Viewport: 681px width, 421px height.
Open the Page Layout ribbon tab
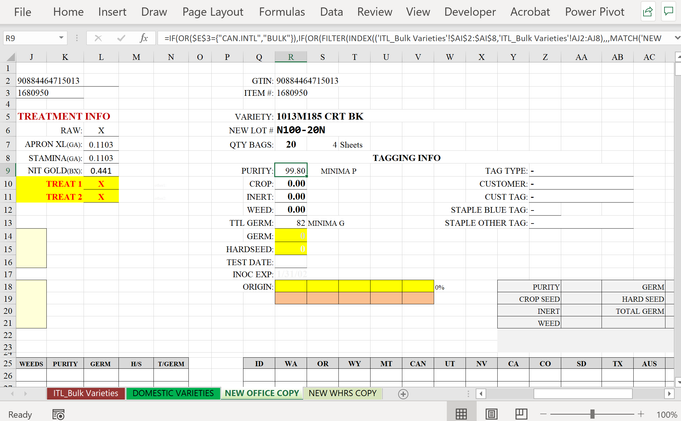pyautogui.click(x=213, y=12)
